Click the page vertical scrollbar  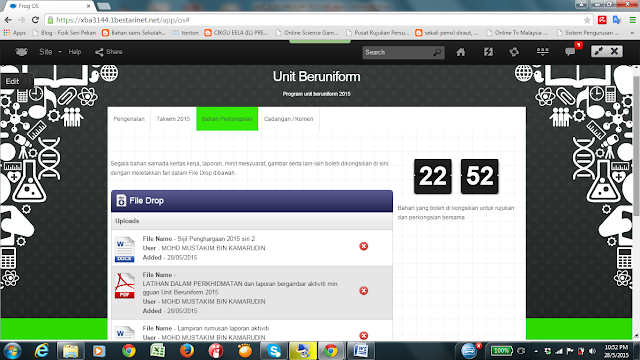pos(636,147)
